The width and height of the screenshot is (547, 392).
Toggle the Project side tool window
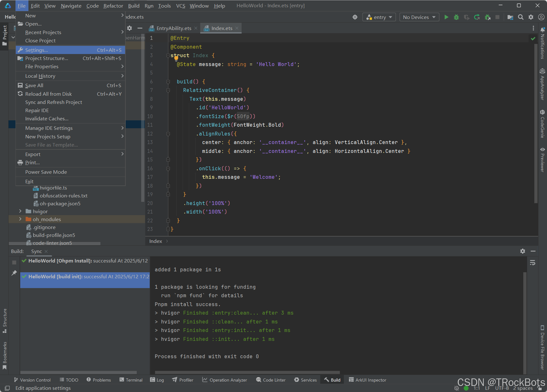click(x=5, y=35)
